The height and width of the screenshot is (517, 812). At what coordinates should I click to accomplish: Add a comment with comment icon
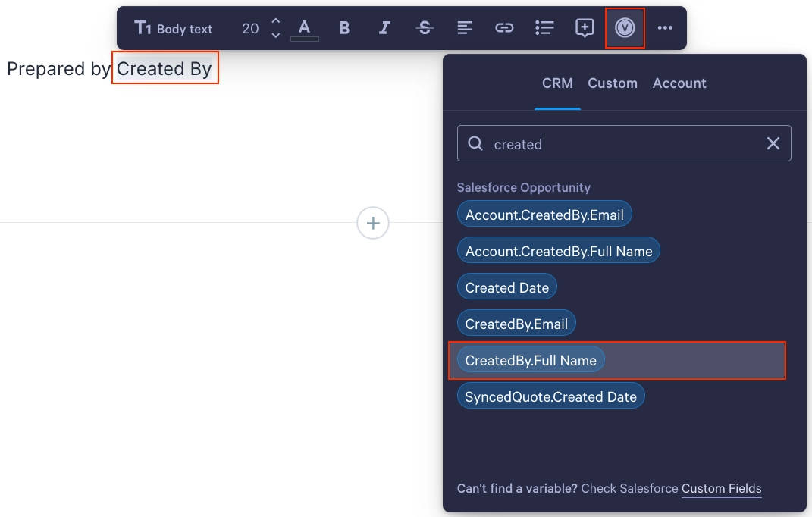[x=585, y=28]
